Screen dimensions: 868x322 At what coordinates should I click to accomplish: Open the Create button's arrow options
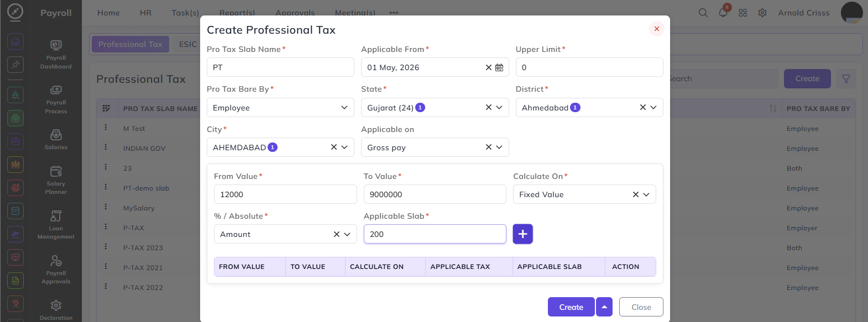point(604,307)
